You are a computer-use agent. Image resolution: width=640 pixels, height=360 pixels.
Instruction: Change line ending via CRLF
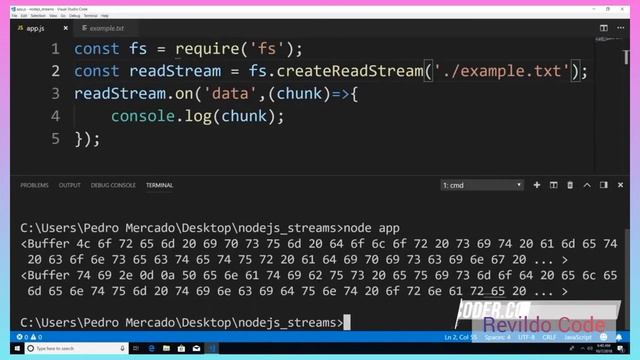(x=549, y=337)
